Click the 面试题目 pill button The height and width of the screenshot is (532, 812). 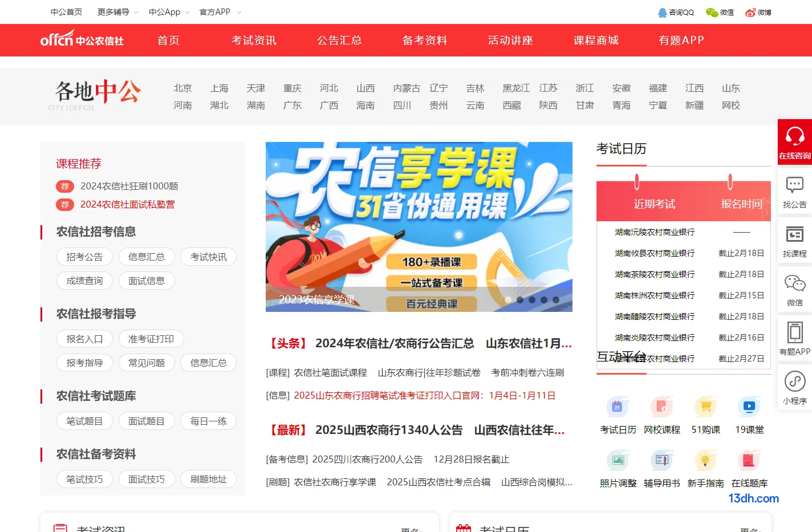click(147, 421)
